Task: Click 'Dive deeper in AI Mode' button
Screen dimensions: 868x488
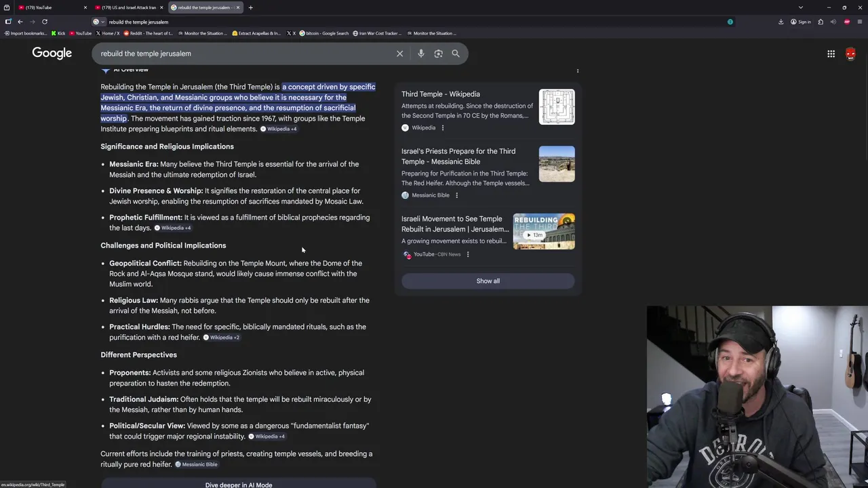Action: coord(239,485)
